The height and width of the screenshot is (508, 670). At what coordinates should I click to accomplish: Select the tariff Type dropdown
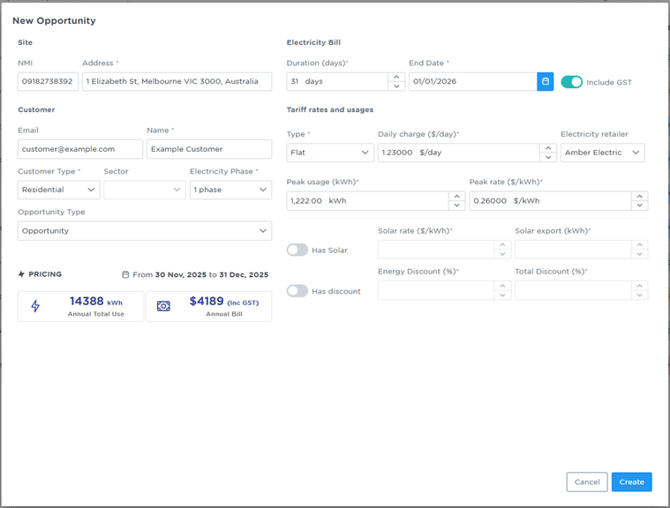point(330,153)
